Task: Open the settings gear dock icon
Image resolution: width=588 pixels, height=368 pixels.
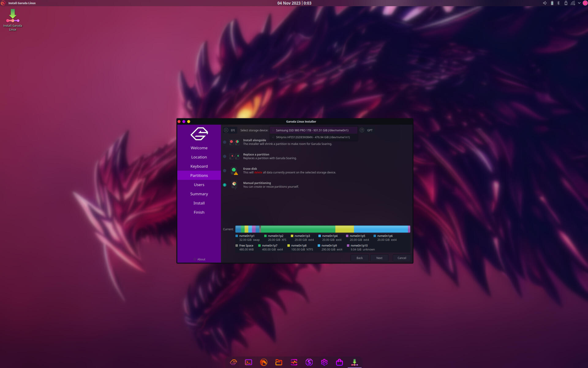Action: coord(324,362)
